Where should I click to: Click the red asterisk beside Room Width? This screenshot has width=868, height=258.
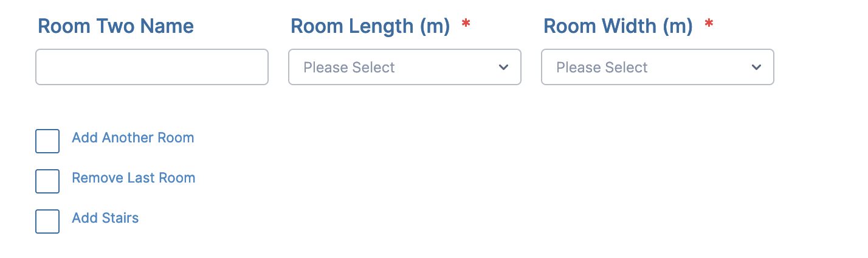709,24
